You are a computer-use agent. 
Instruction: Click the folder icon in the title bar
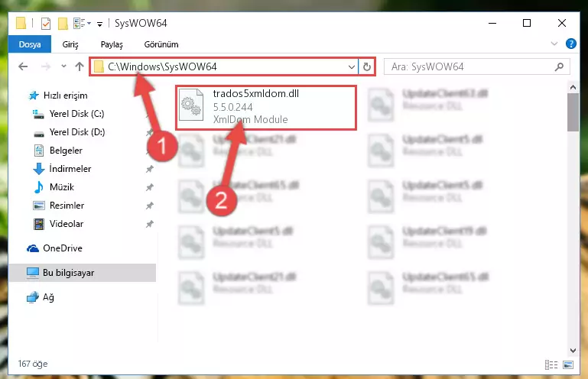pos(21,23)
